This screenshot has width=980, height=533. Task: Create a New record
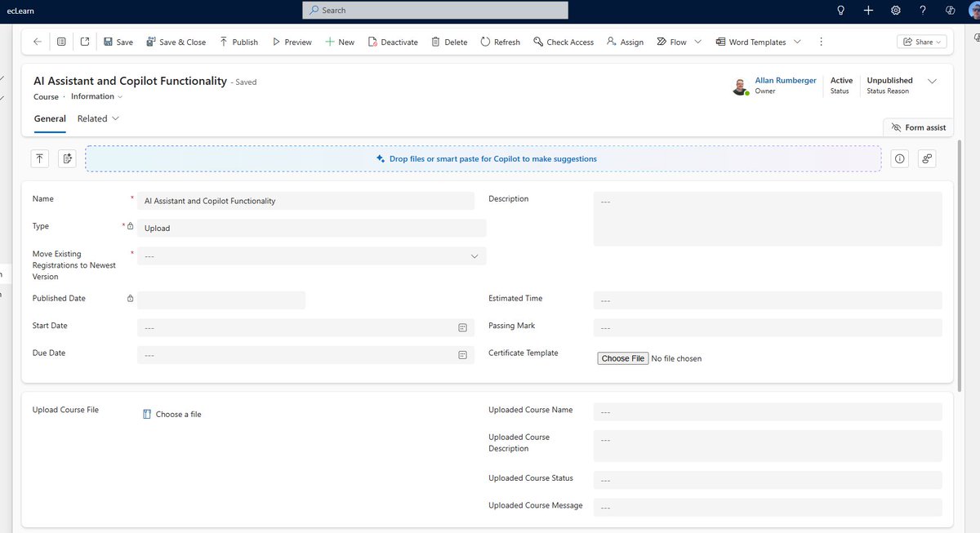coord(340,42)
